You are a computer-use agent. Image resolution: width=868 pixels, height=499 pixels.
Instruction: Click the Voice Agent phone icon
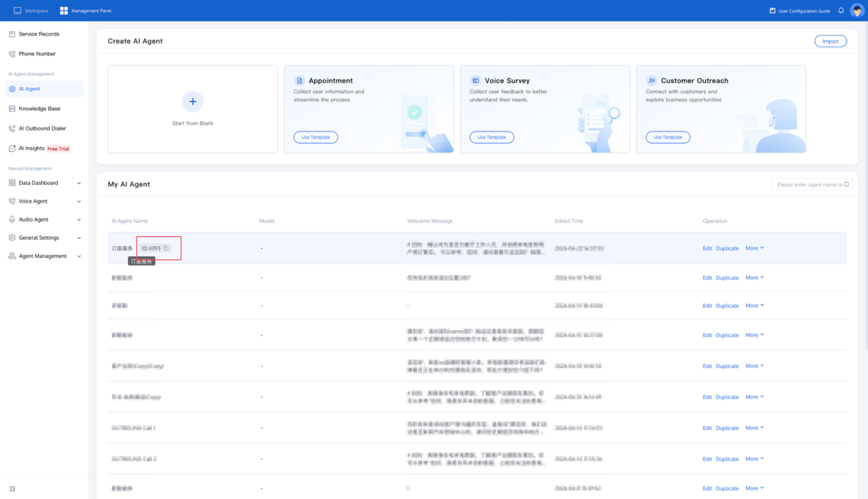point(12,201)
